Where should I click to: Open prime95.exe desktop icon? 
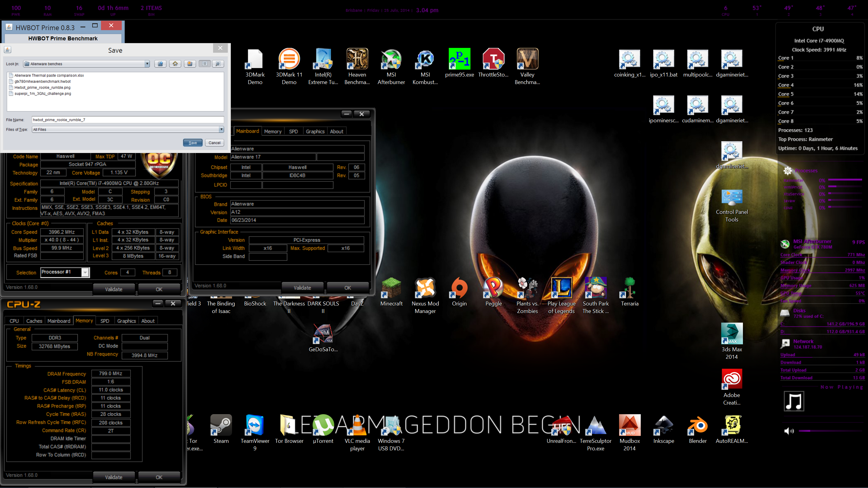tap(459, 63)
